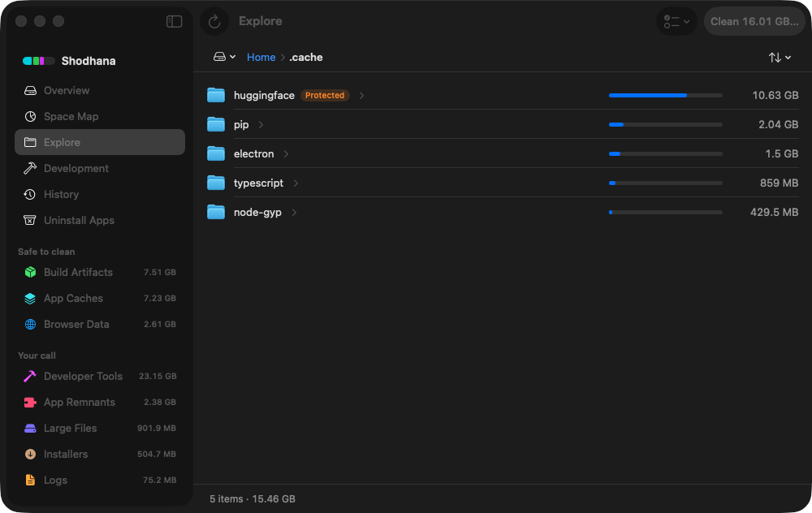812x513 pixels.
Task: Open Large Files category
Action: point(100,428)
